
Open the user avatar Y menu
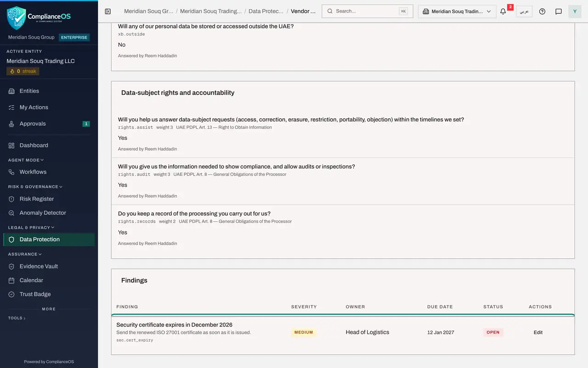pos(575,11)
